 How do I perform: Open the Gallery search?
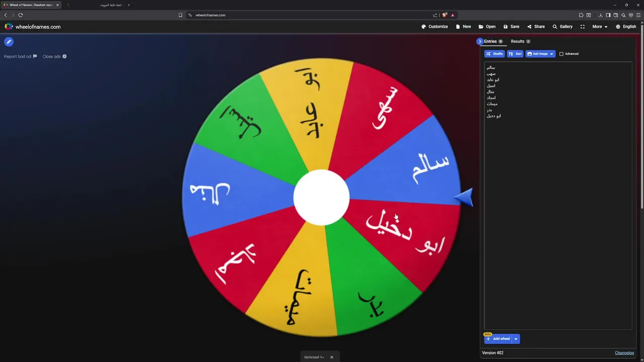[x=562, y=27]
